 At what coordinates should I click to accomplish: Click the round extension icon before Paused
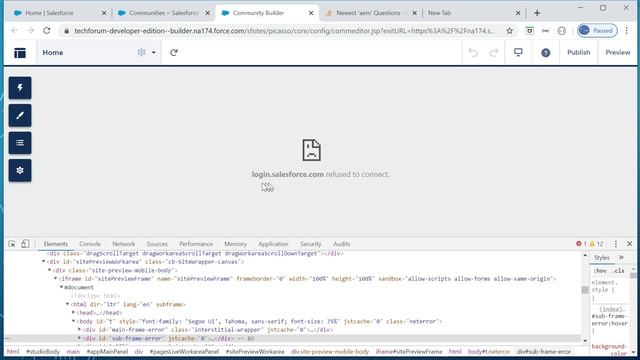(562, 31)
